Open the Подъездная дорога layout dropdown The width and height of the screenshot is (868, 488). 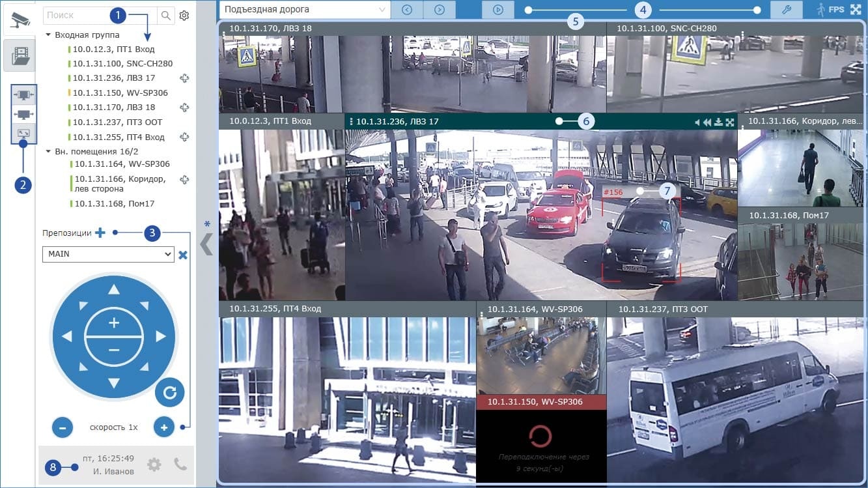[x=305, y=10]
